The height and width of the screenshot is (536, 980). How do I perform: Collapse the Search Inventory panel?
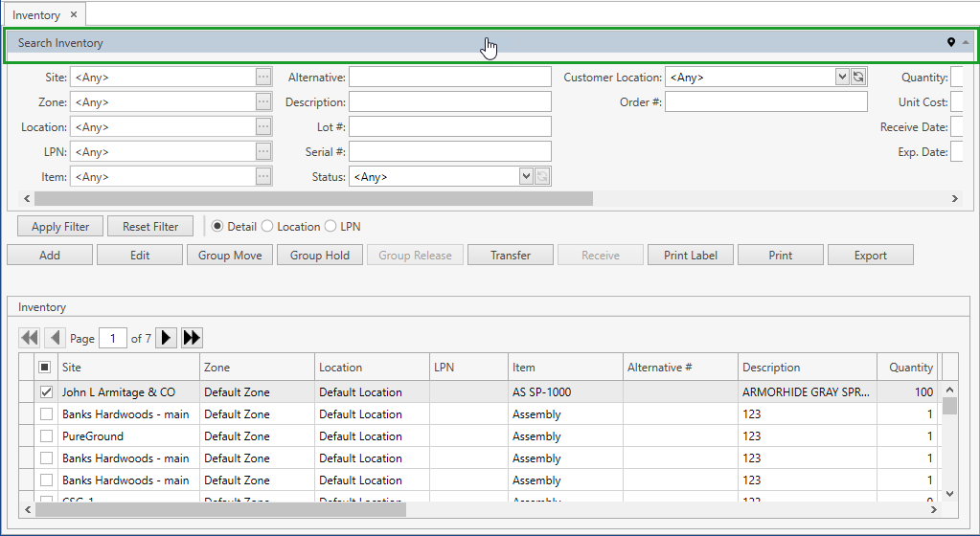point(966,43)
